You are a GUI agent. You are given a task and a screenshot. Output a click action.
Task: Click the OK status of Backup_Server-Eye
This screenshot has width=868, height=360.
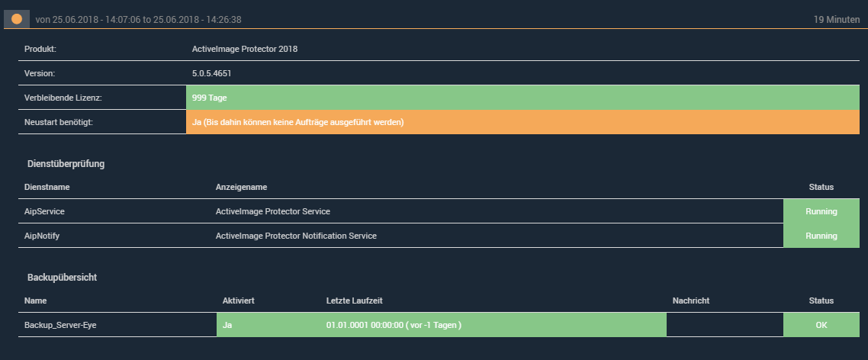click(821, 325)
